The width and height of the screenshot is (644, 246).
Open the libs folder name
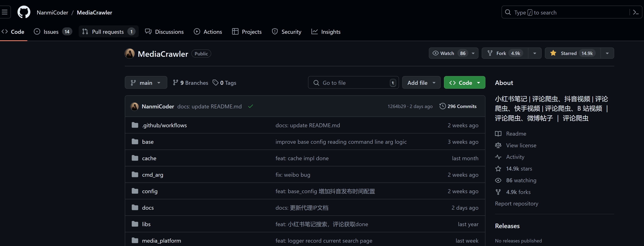[146, 224]
